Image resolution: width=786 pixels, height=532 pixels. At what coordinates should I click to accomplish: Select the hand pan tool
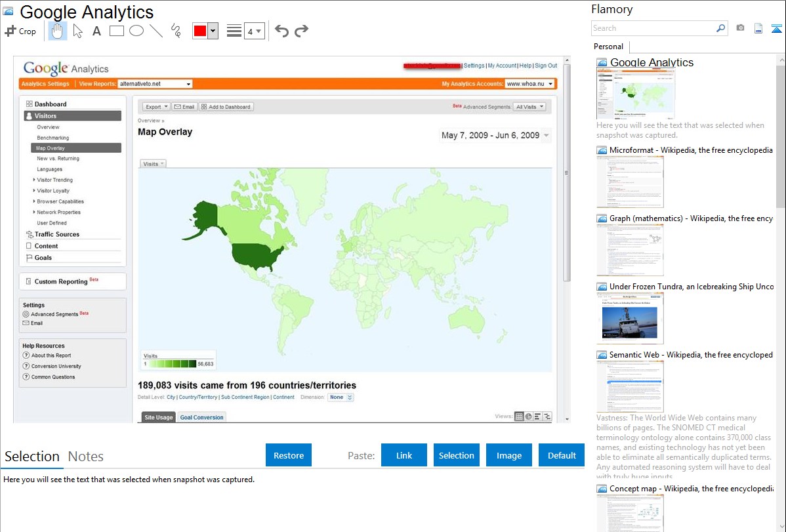pos(57,31)
